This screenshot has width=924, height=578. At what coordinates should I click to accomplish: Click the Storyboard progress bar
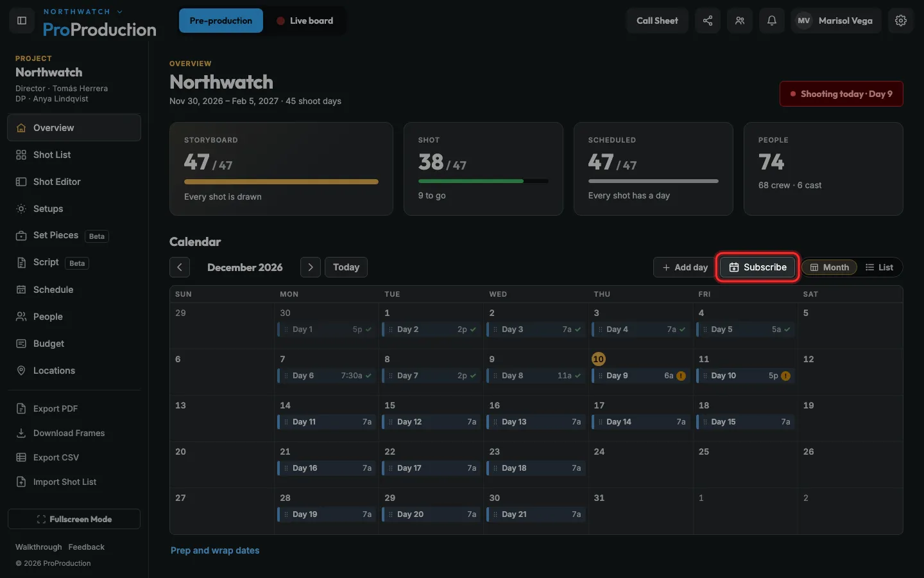281,182
